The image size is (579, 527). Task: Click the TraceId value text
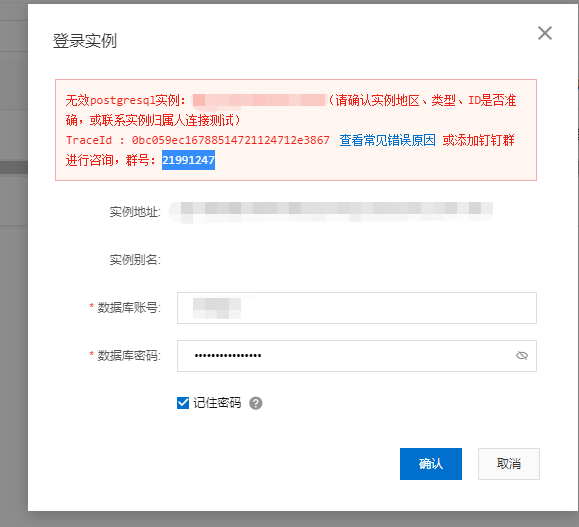[230, 140]
